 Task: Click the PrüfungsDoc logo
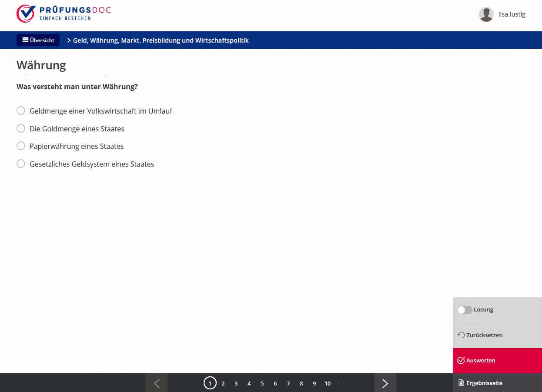tap(64, 13)
